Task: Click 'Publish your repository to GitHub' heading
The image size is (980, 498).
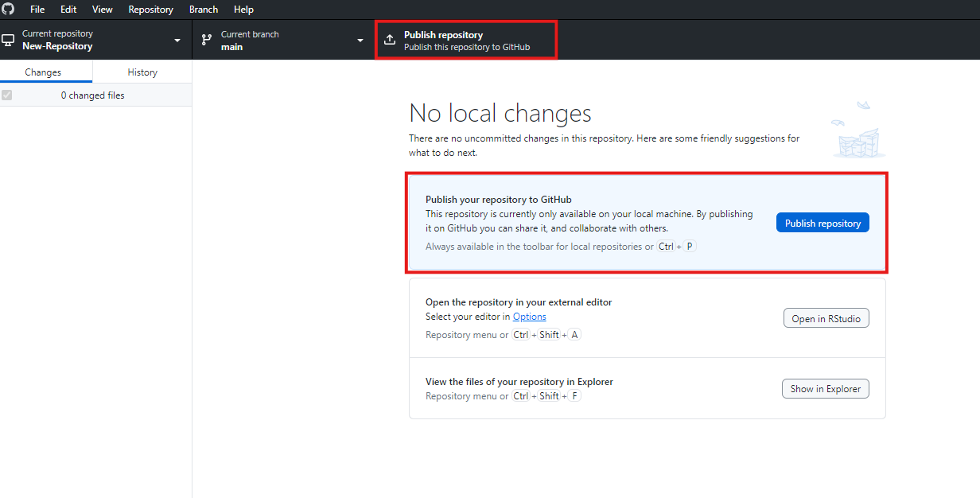Action: pyautogui.click(x=499, y=200)
